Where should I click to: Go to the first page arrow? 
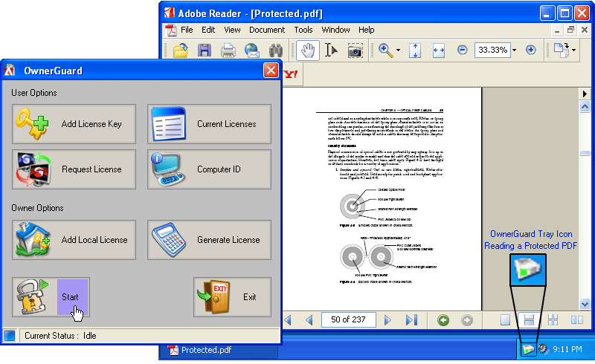[x=288, y=320]
